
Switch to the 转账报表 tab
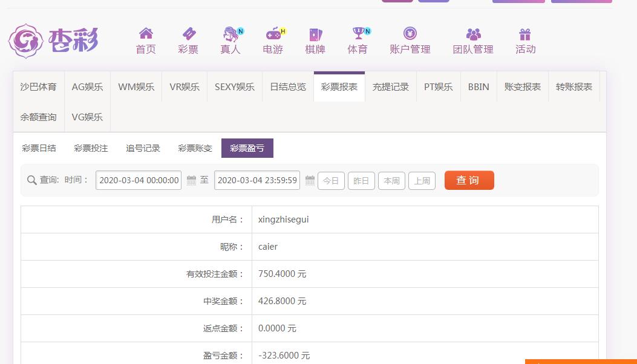tap(574, 86)
